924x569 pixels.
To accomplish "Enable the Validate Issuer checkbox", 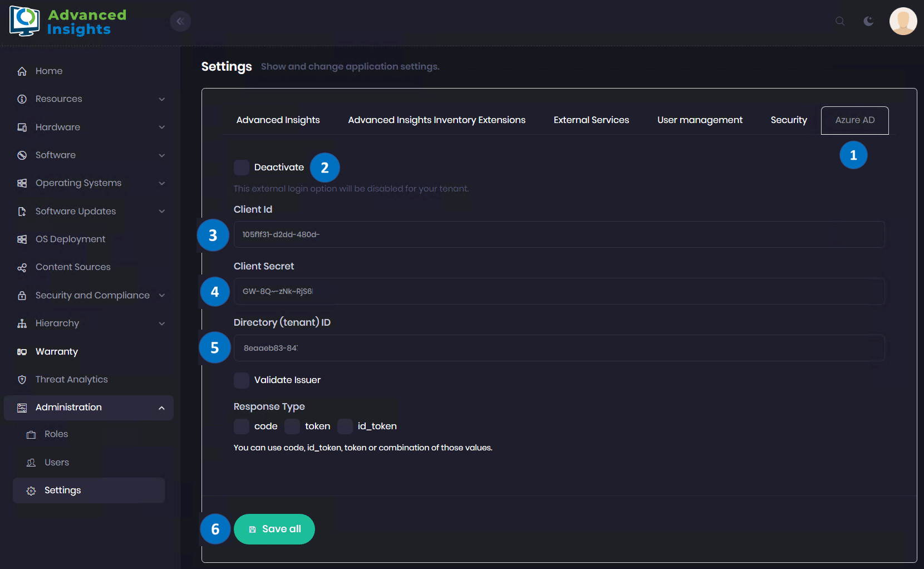I will coord(242,380).
